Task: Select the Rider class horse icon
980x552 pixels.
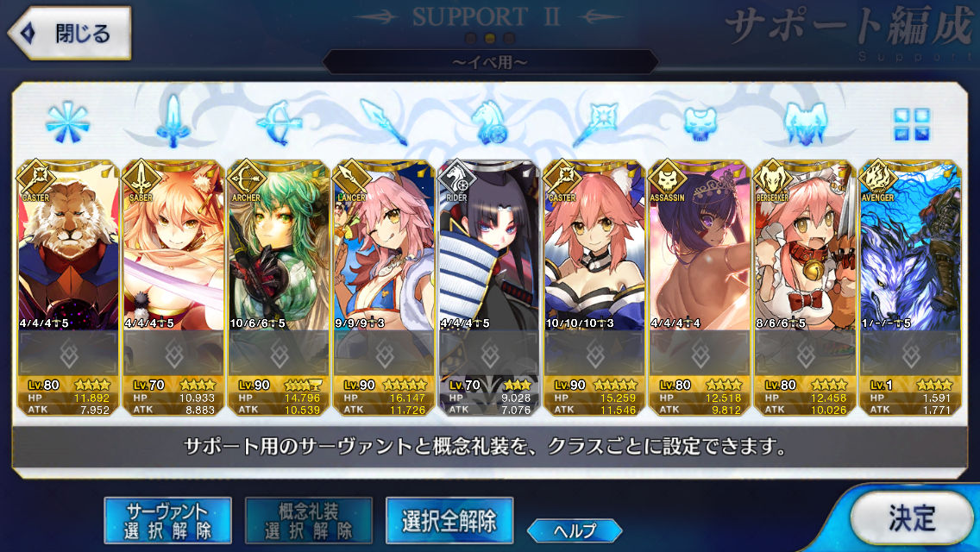Action: [490, 122]
